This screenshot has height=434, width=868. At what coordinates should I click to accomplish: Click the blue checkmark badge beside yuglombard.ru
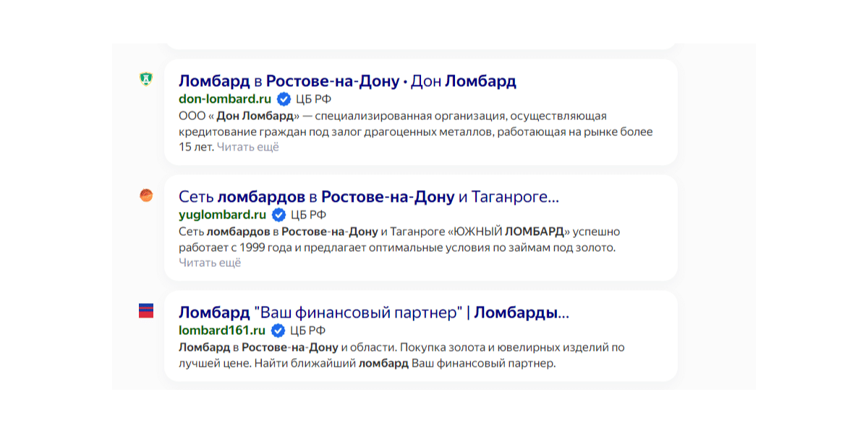278,215
